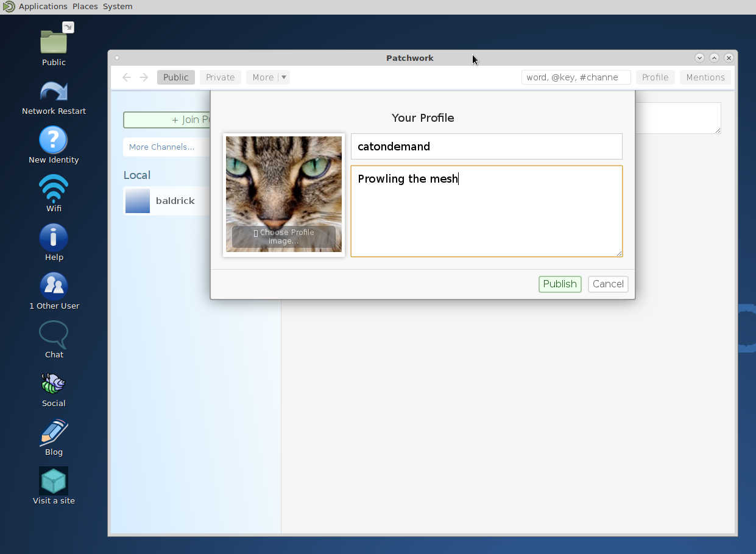Click baldrick's avatar in Local list
This screenshot has height=554, width=756.
[x=138, y=201]
